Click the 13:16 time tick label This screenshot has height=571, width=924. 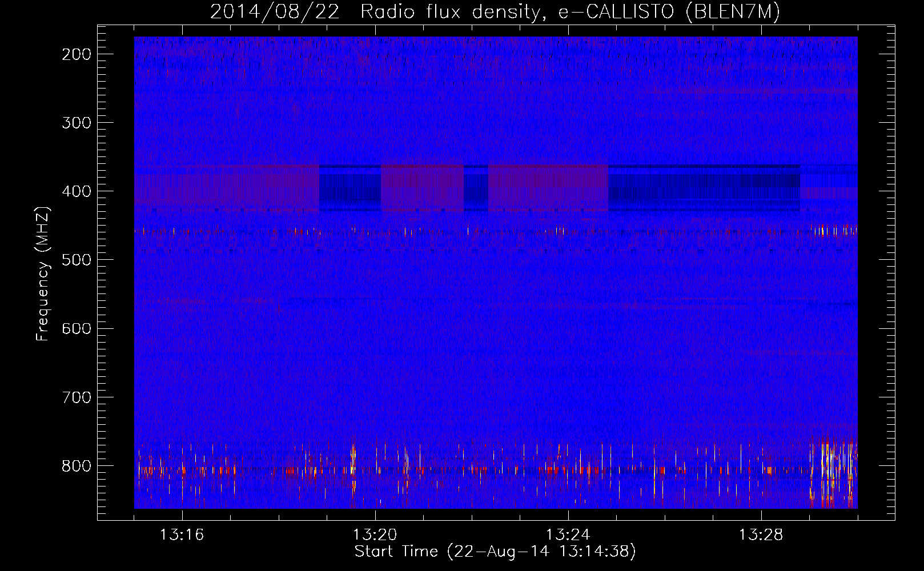182,535
